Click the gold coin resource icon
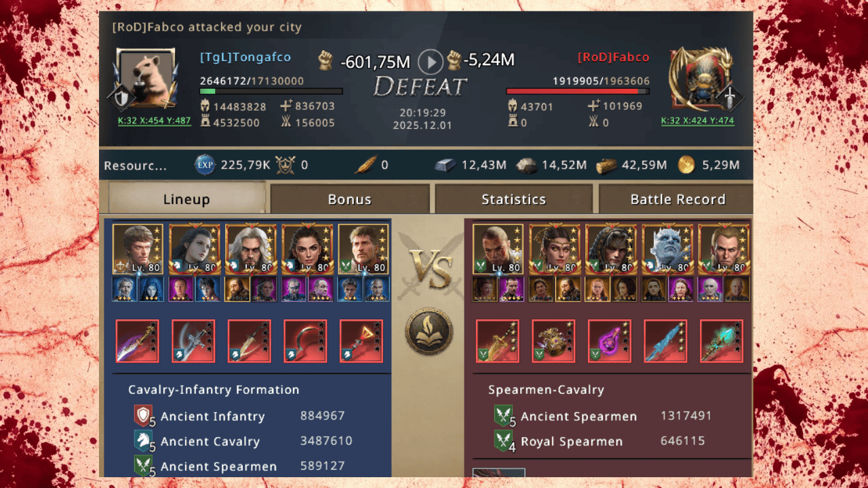This screenshot has width=868, height=488. pyautogui.click(x=686, y=165)
